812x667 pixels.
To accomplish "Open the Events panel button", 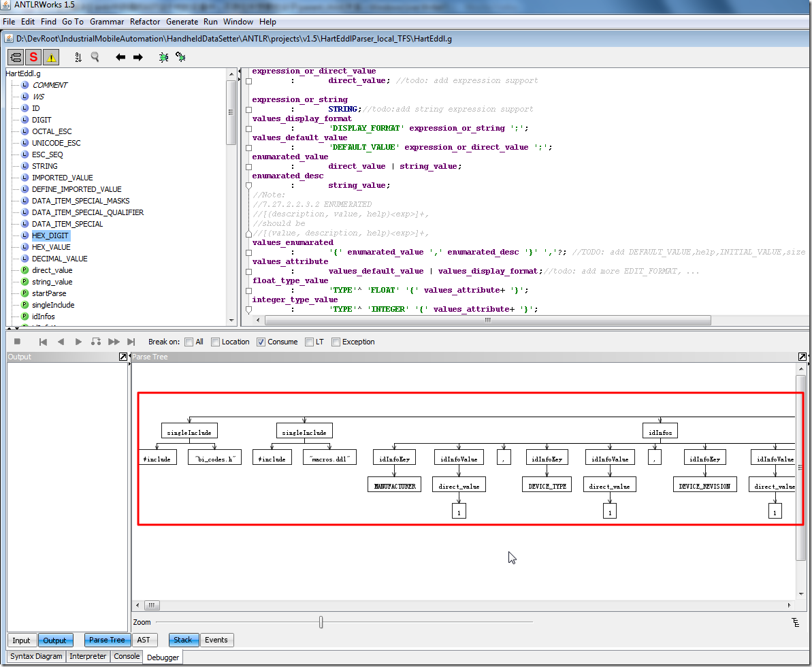I will [x=216, y=640].
